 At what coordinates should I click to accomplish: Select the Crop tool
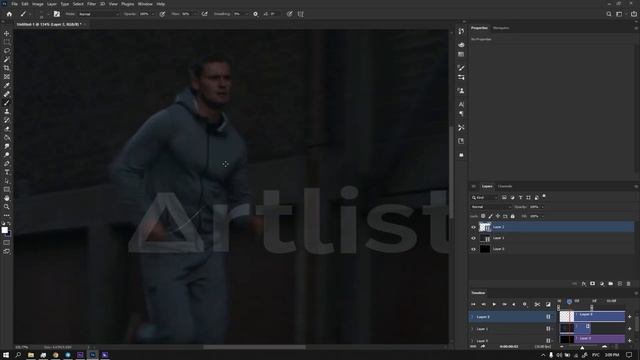(7, 68)
